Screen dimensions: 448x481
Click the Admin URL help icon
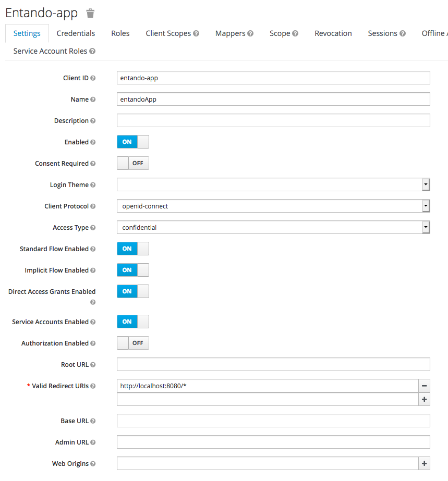(x=93, y=442)
